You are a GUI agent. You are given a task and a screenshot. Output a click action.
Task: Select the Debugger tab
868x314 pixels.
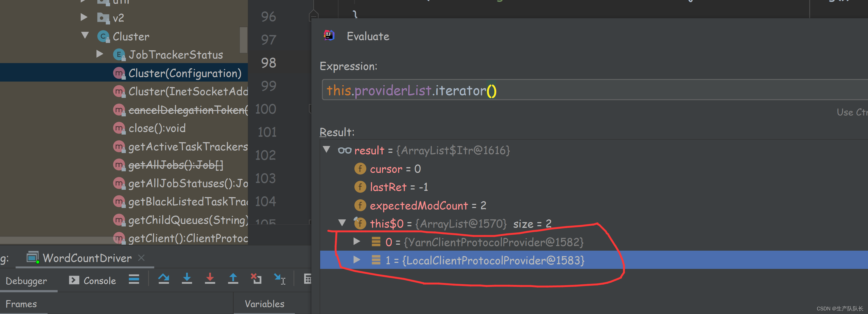pos(26,280)
